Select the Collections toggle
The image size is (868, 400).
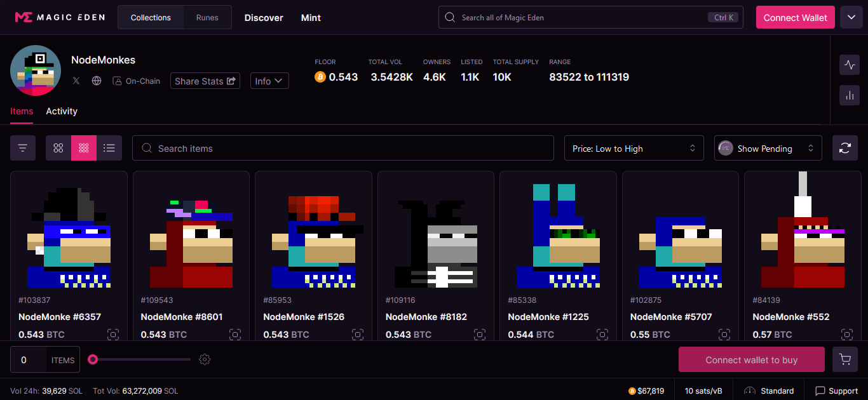[x=151, y=17]
